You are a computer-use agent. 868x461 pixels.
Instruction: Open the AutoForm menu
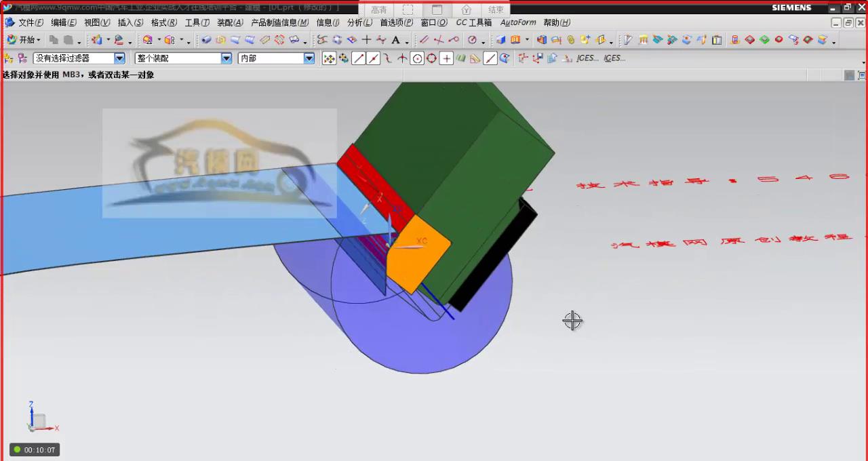pos(518,22)
